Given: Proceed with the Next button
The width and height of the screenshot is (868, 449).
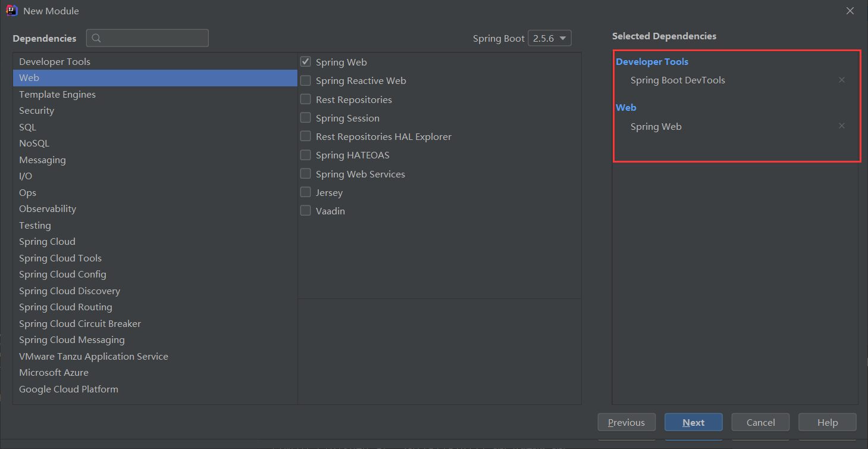Looking at the screenshot, I should (694, 422).
